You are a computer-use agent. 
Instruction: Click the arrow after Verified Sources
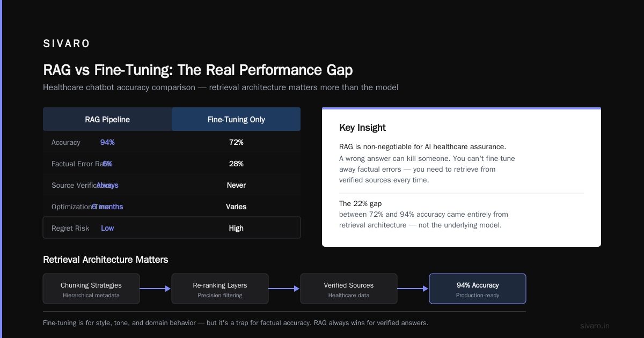coord(413,289)
